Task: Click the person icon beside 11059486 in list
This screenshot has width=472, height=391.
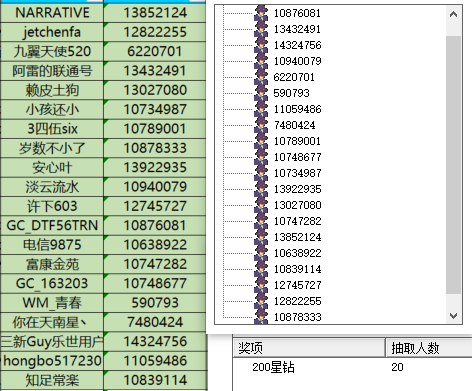Action: [x=261, y=109]
